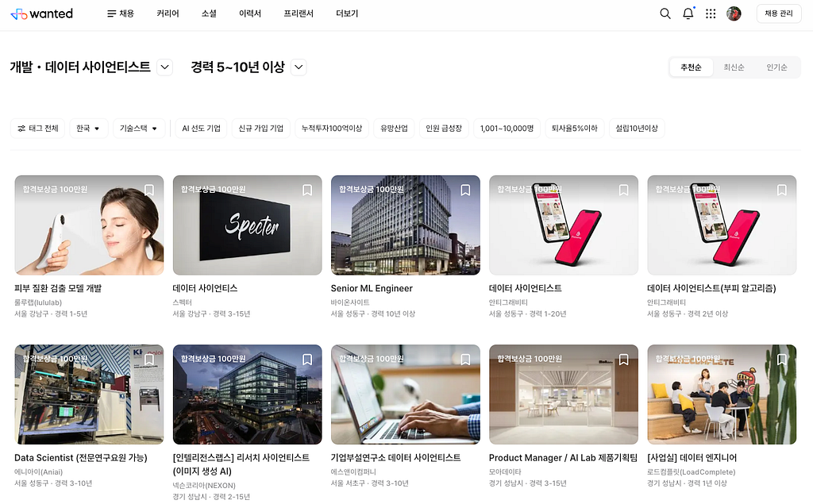
Task: Toggle the AI 선도 기업 tag filter
Action: click(x=201, y=128)
